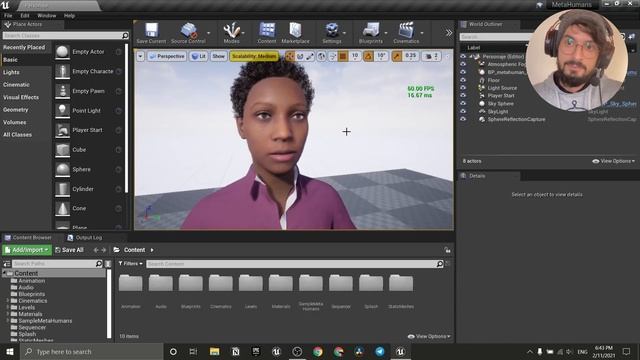Hide the Floor actor eye icon

point(463,80)
